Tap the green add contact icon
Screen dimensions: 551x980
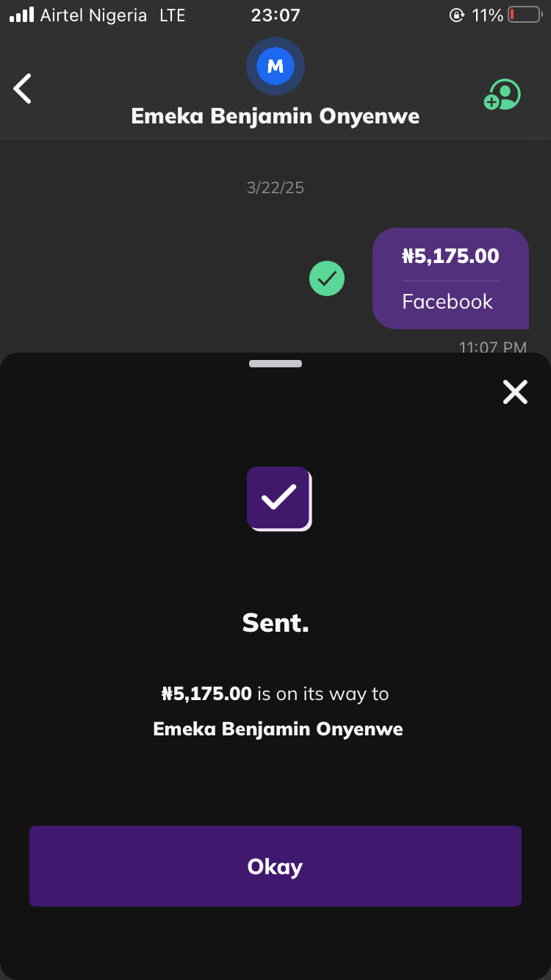[x=503, y=95]
